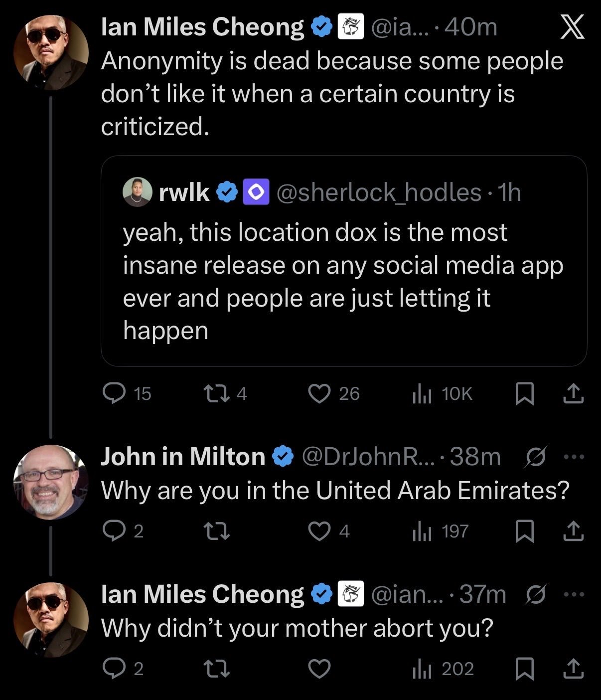Reply to the top post with 15 comments

point(114,394)
